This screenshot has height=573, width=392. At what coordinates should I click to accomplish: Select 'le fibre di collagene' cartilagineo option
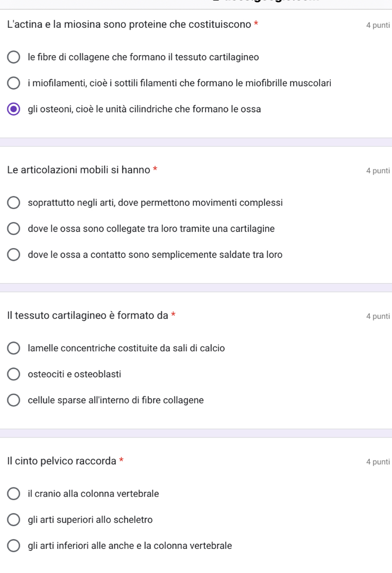coord(14,58)
